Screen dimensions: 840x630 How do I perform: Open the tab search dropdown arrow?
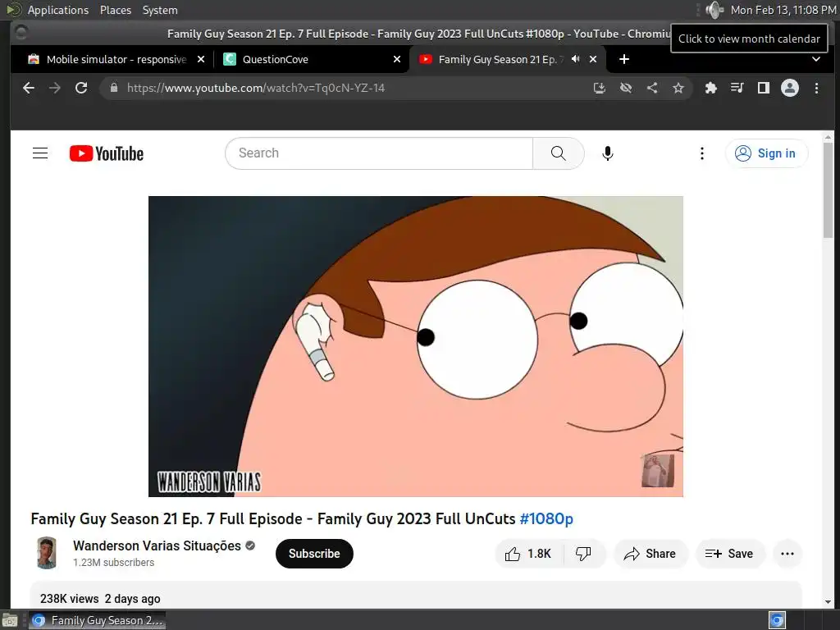point(816,59)
